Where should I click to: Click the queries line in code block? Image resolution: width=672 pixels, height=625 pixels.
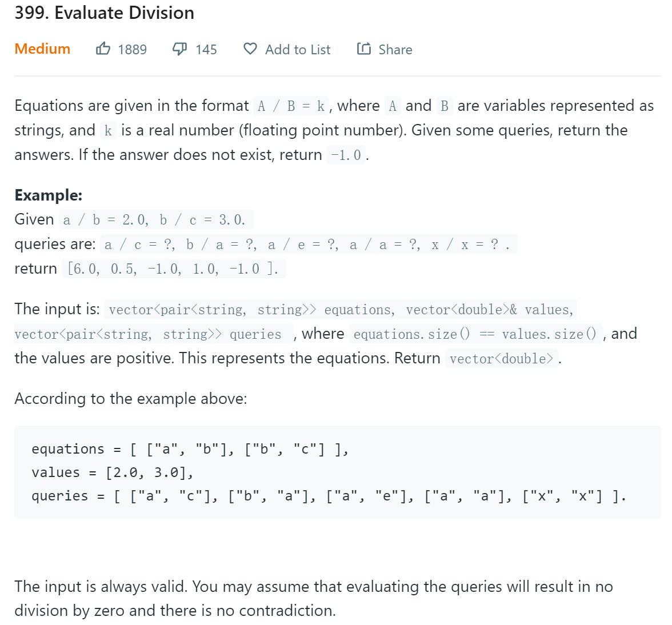(x=329, y=496)
